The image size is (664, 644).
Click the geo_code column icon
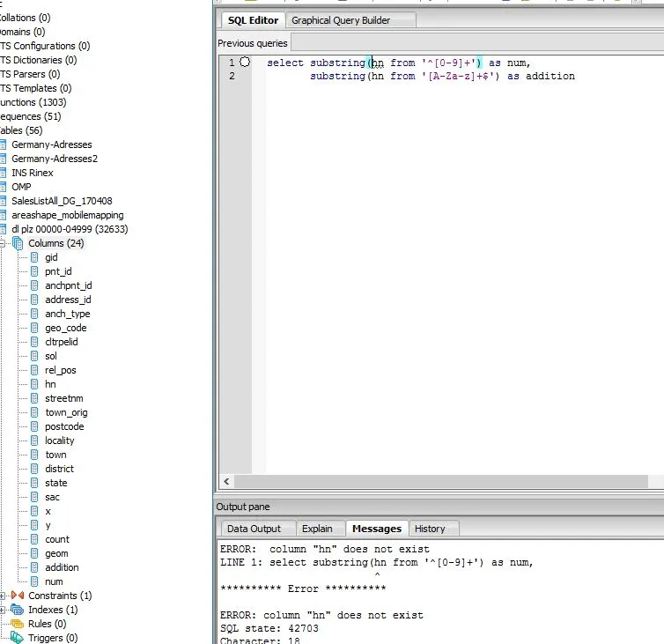point(34,328)
